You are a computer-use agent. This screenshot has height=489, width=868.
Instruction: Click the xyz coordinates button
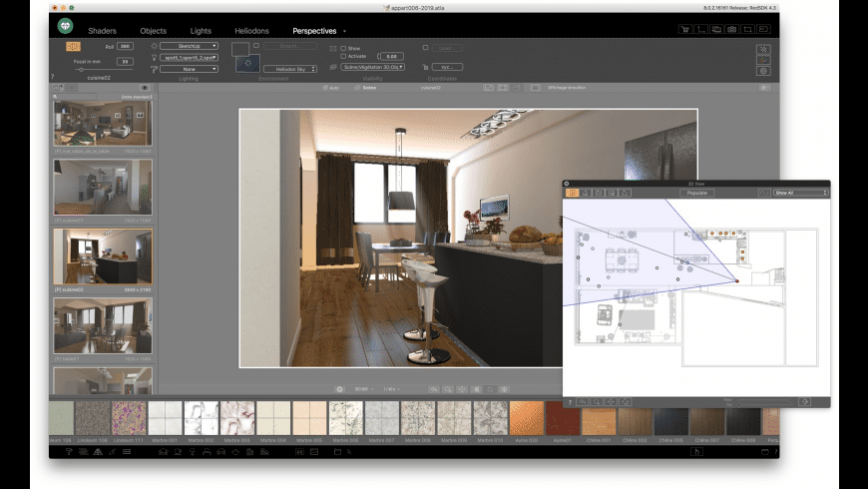coord(447,67)
